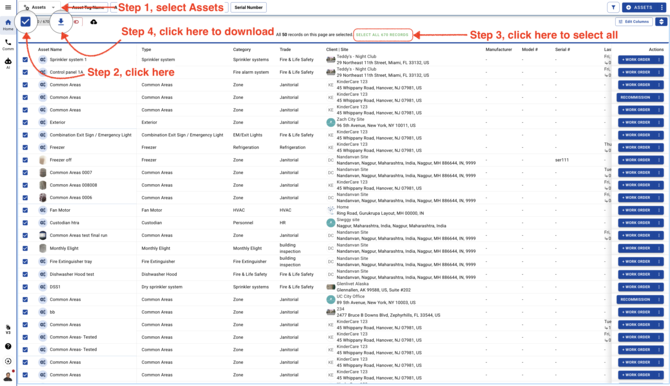Click the gear icon for Sprinkler system 1
Screen dimensions: 670x386
point(42,59)
